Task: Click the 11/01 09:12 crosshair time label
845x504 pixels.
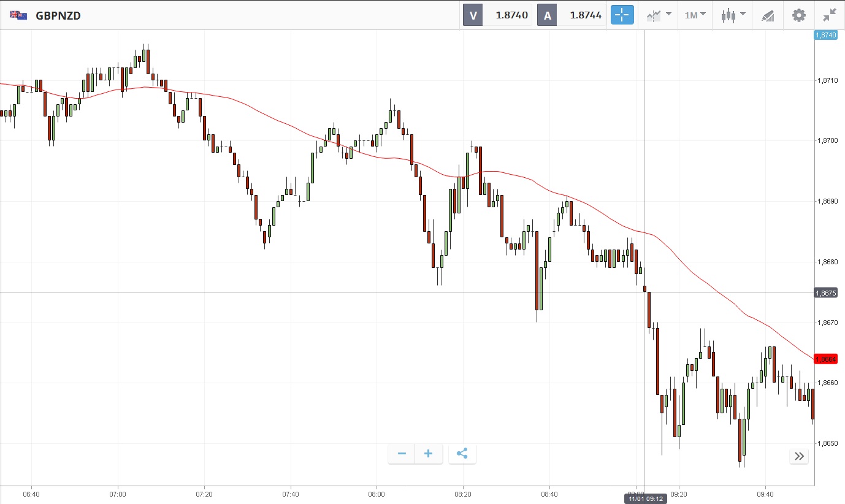Action: tap(644, 499)
